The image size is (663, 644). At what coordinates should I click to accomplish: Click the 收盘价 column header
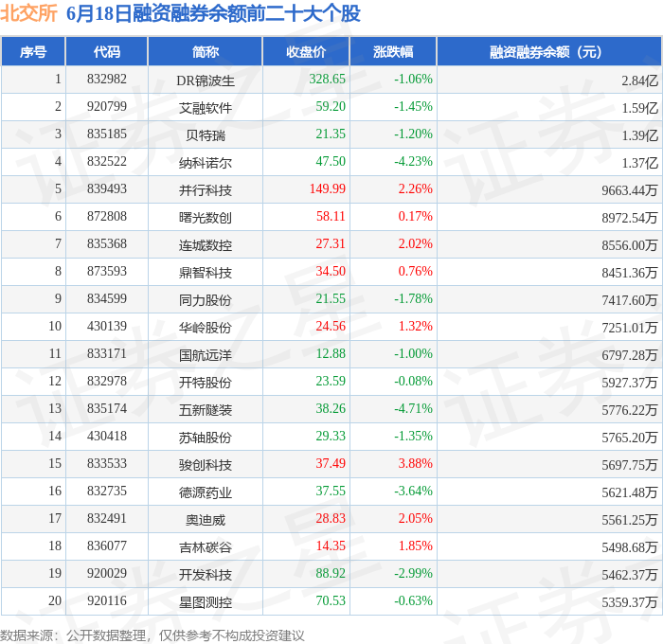point(306,51)
